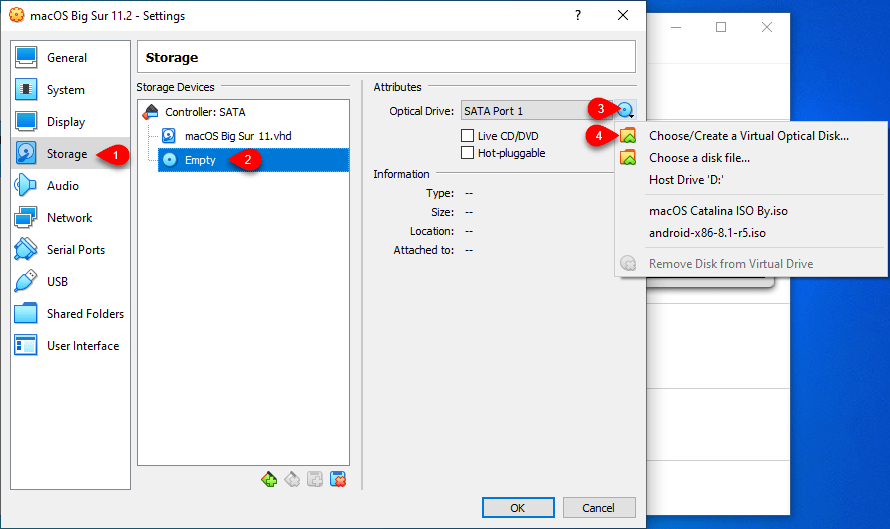Close the background VirtualBox window
Viewport: 890px width, 529px height.
[767, 27]
